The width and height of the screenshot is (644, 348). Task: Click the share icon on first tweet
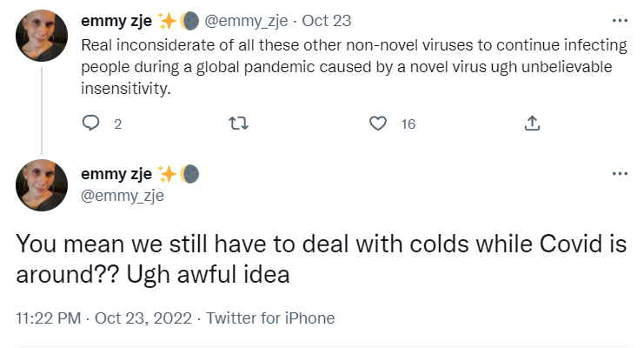[x=533, y=124]
